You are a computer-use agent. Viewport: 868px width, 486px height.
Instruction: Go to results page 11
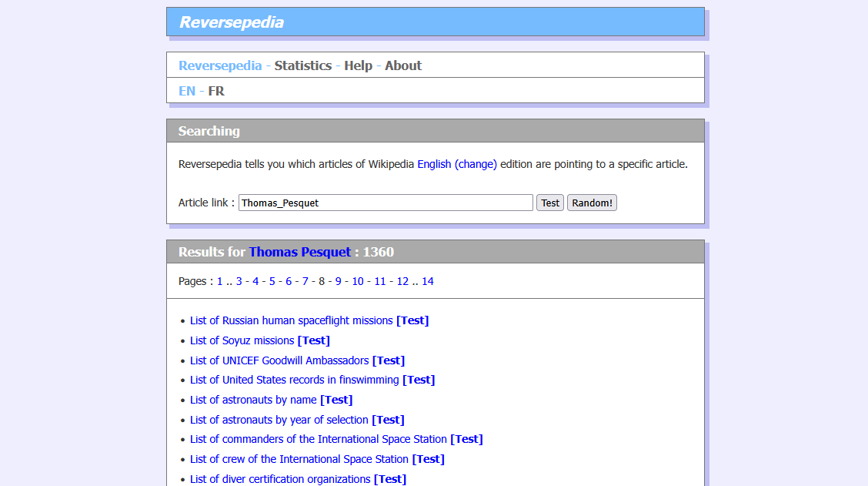pos(380,282)
